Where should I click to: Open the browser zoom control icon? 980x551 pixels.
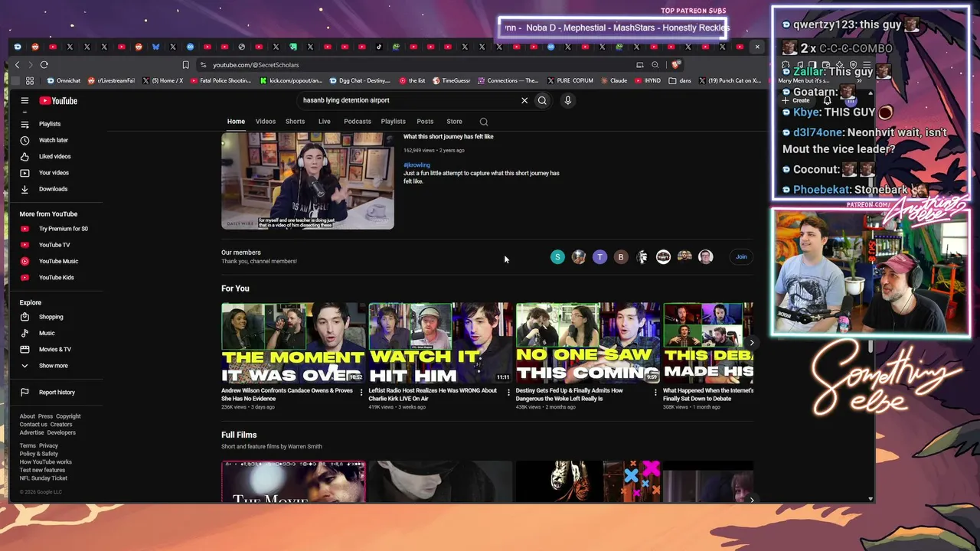coord(655,65)
